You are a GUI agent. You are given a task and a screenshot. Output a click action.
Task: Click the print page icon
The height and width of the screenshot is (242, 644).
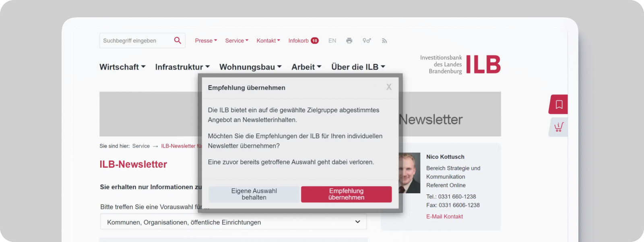click(x=349, y=41)
